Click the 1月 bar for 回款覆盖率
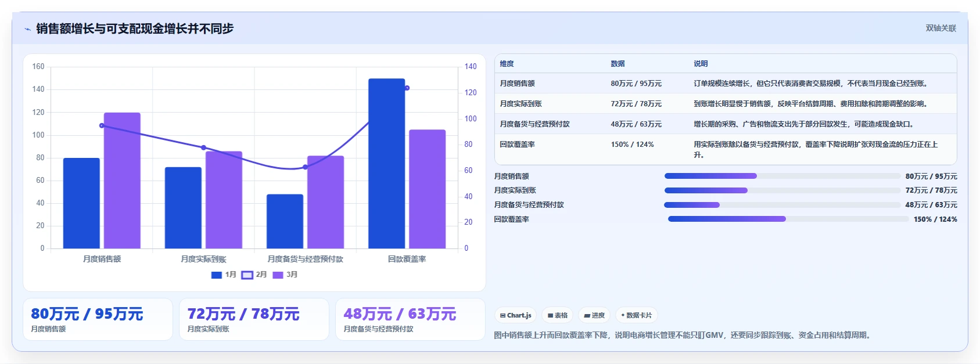This screenshot has width=980, height=364. [386, 164]
